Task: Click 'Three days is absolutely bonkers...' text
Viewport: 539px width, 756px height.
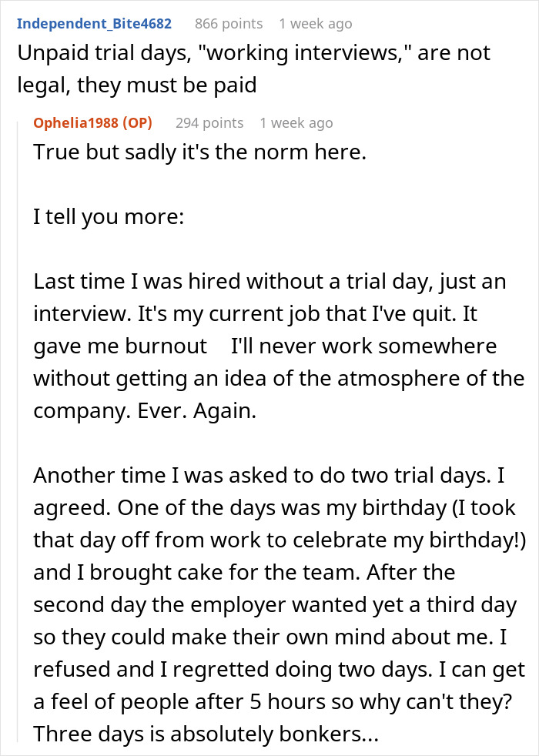Action: (206, 734)
